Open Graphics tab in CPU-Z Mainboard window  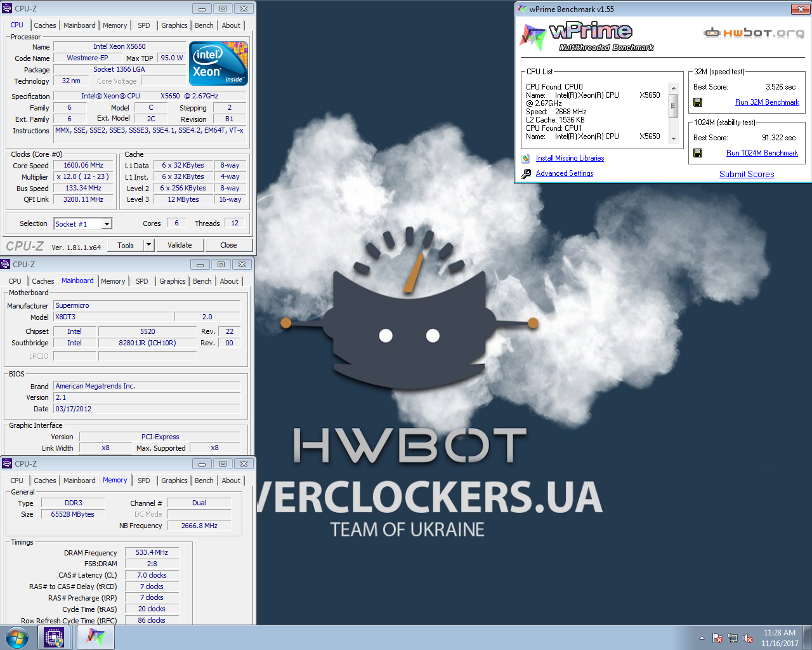click(173, 281)
